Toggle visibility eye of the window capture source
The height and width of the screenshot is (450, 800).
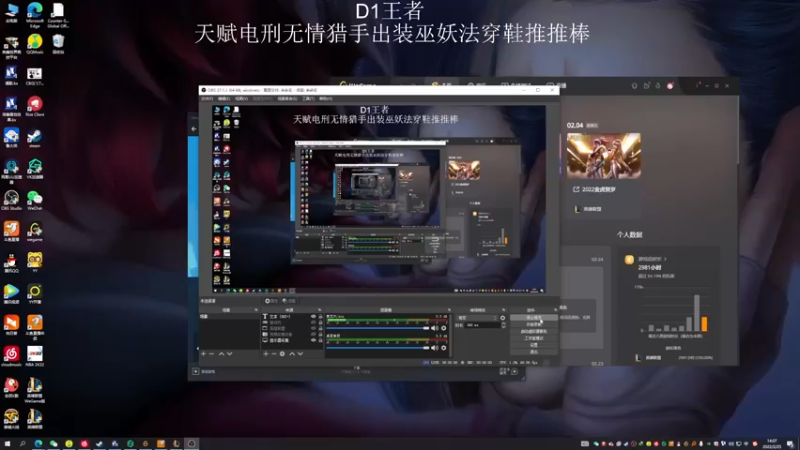(313, 329)
